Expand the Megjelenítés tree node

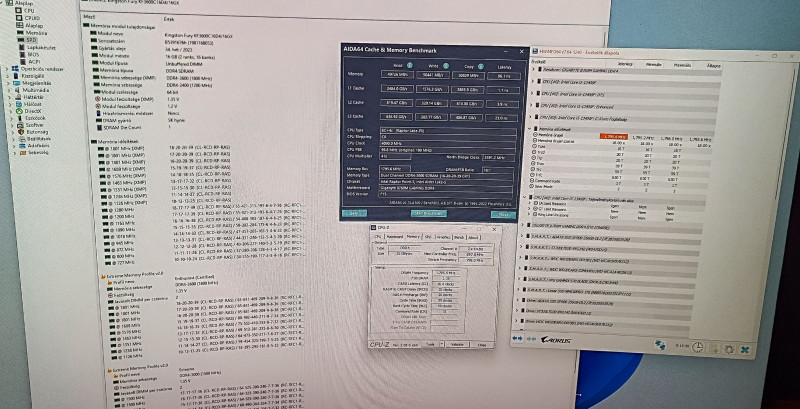8,83
